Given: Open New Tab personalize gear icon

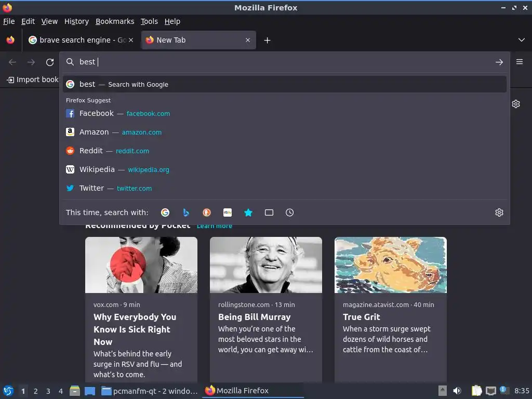Looking at the screenshot, I should pos(516,104).
